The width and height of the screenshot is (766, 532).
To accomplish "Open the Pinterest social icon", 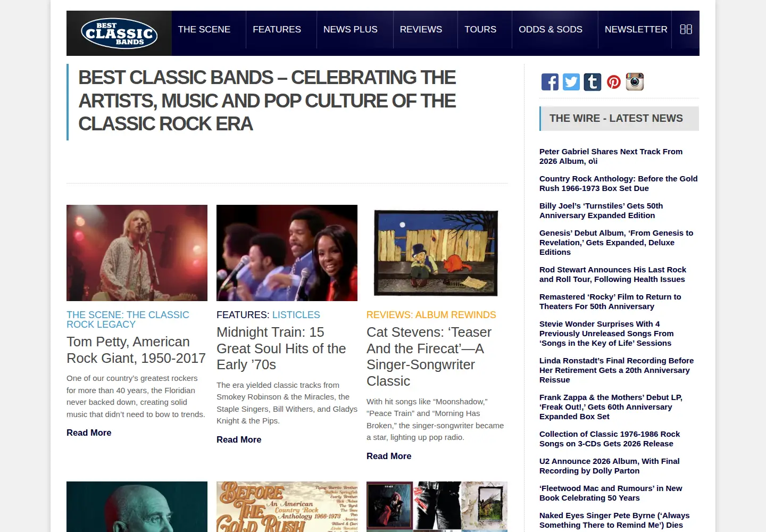I will click(x=614, y=82).
